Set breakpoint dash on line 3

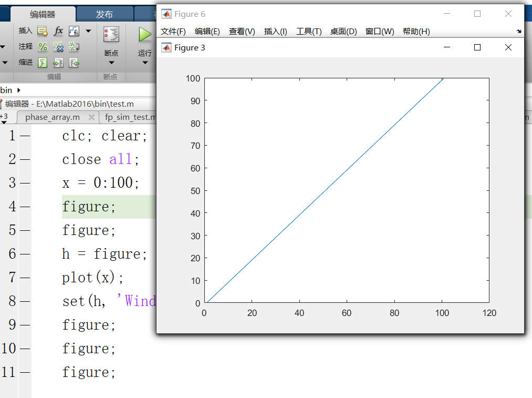25,183
